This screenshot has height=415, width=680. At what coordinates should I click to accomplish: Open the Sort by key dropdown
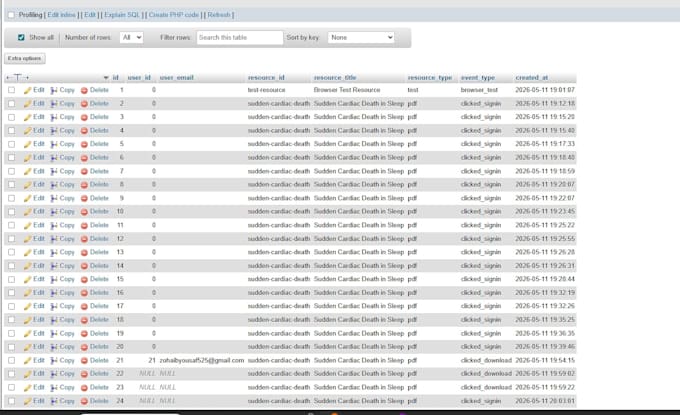pyautogui.click(x=361, y=37)
